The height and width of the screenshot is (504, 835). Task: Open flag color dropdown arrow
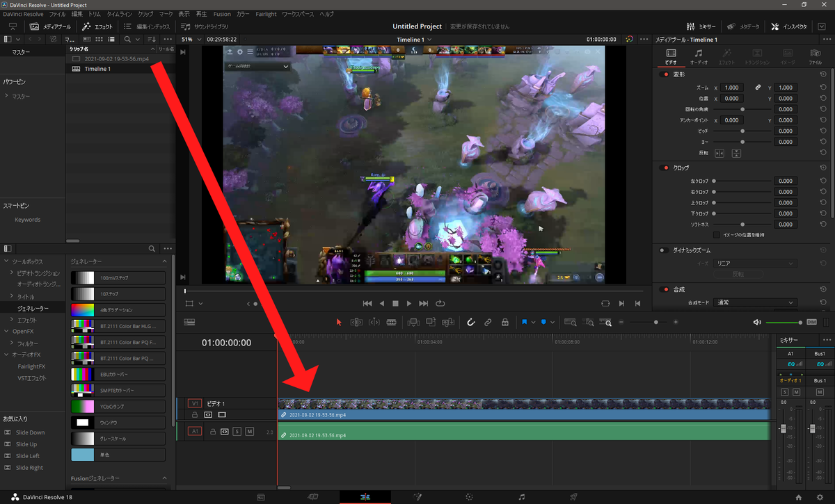pos(533,323)
